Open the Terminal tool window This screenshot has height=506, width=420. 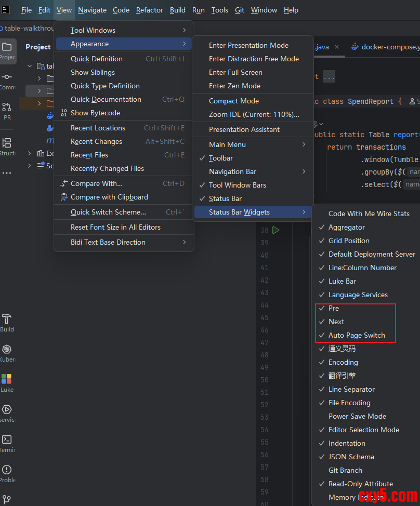[7, 443]
